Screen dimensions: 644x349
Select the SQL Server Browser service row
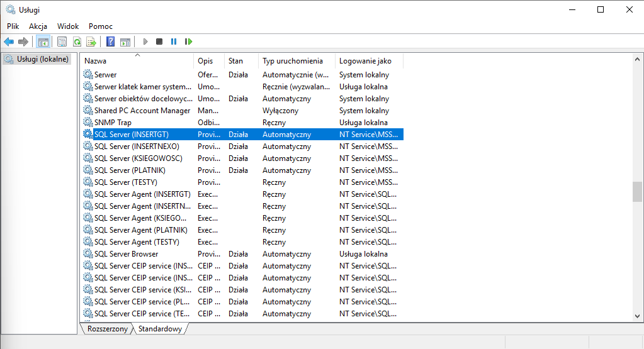coord(126,254)
